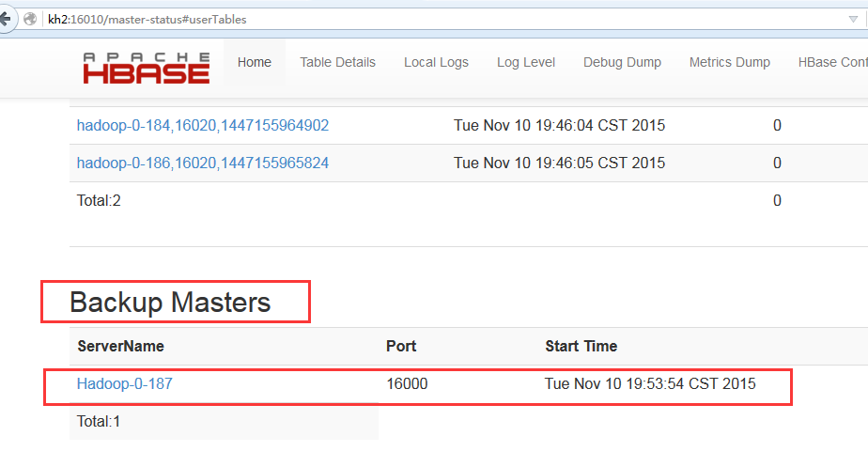
Task: Click the Apache HBase logo
Action: 147,69
